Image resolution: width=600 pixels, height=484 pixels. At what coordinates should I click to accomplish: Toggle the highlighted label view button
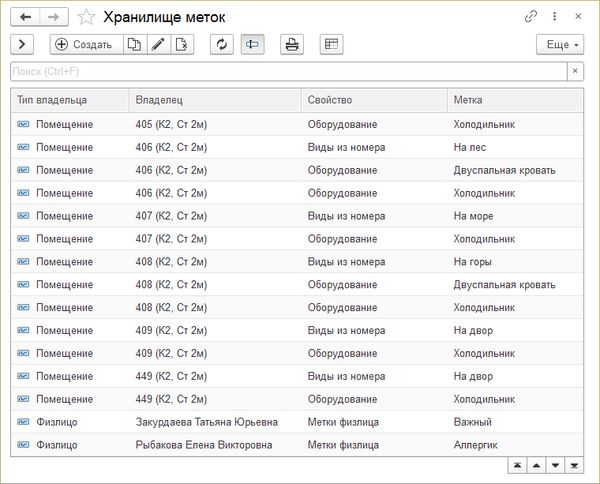253,44
